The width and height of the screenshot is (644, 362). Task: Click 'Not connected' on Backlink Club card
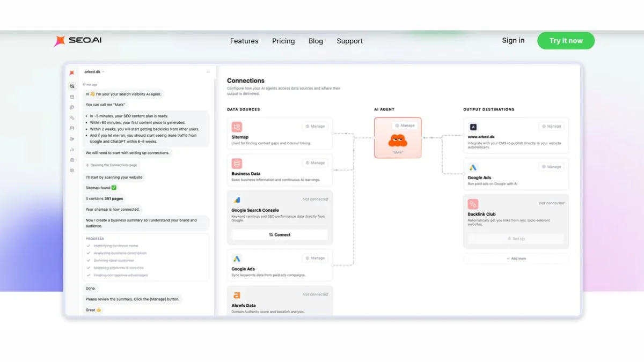pos(552,203)
